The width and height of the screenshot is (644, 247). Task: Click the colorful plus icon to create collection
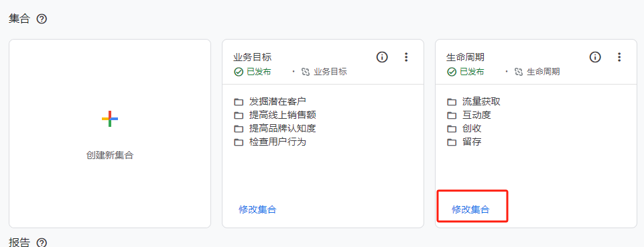point(110,119)
